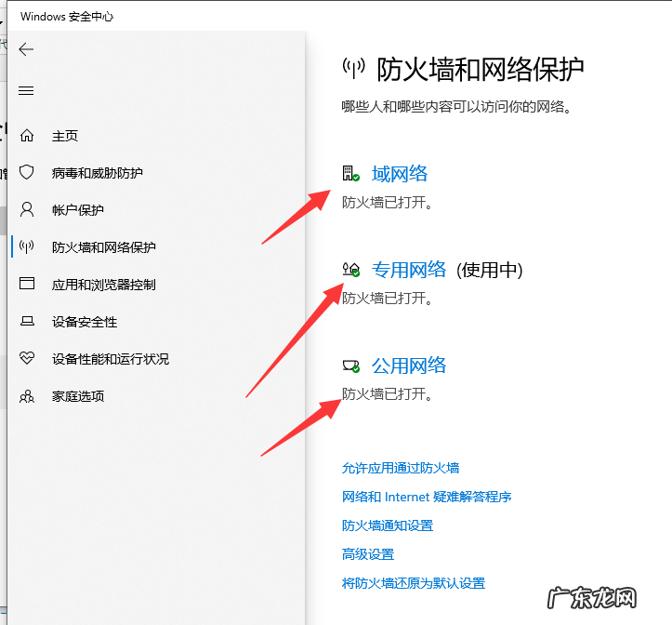Open the 专用网络 settings link
Image resolution: width=672 pixels, height=625 pixels.
coord(409,270)
